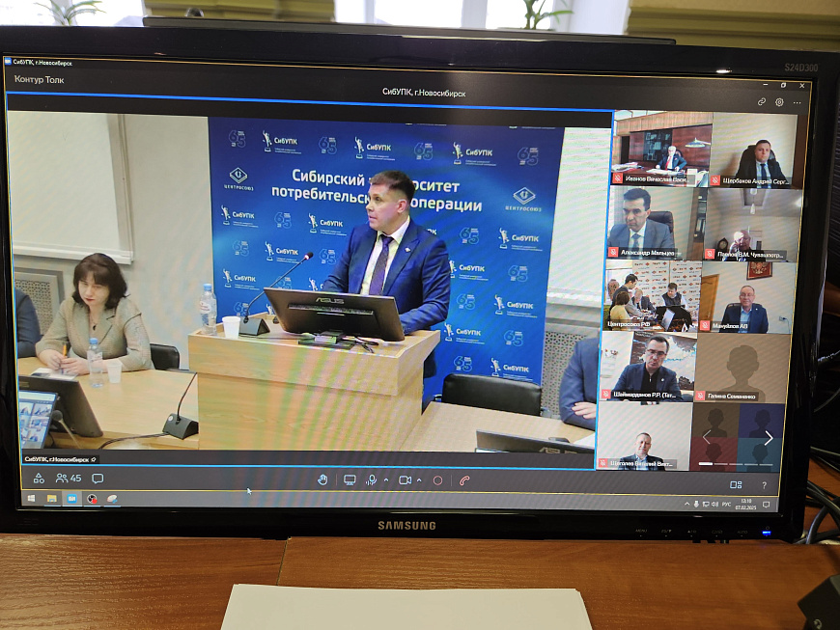Select Иванов Вячеслав participant video tile

(662, 148)
